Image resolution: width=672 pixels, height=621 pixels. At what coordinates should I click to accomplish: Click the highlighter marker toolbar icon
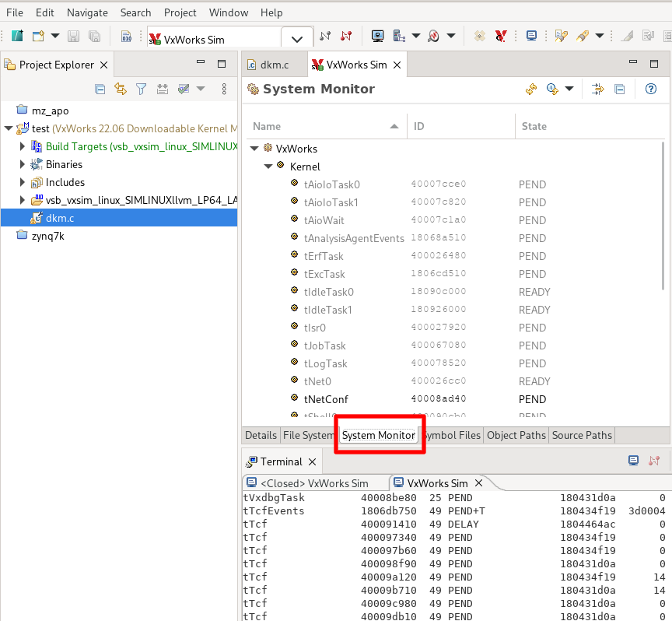tap(583, 36)
